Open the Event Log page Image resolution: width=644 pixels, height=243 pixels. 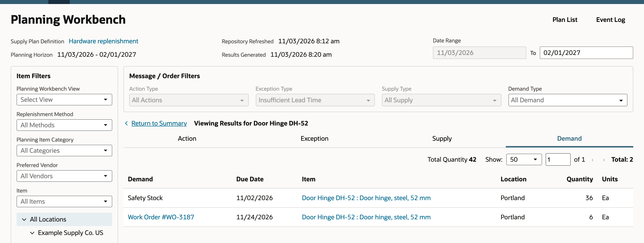click(610, 20)
